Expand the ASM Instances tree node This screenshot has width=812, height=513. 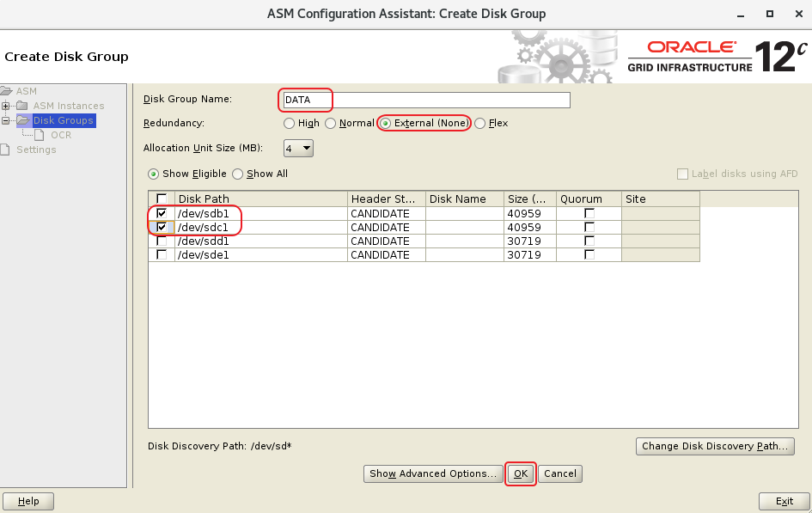click(x=7, y=107)
